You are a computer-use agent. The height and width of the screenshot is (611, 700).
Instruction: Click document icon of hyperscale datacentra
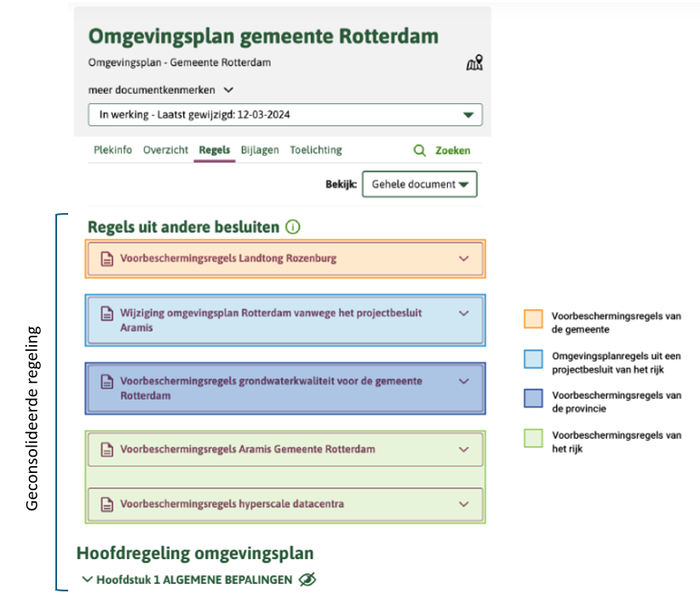[107, 504]
